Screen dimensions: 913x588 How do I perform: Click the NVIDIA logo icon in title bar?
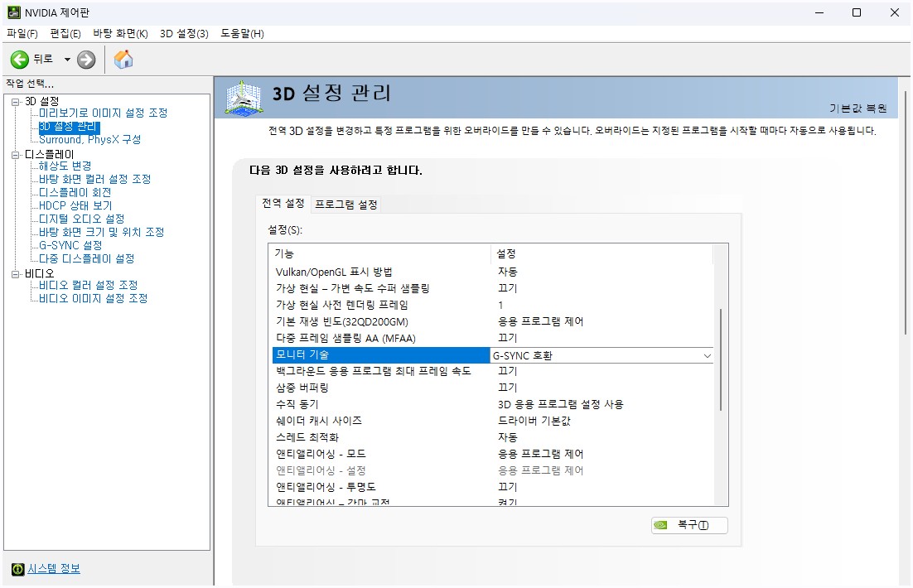(14, 12)
